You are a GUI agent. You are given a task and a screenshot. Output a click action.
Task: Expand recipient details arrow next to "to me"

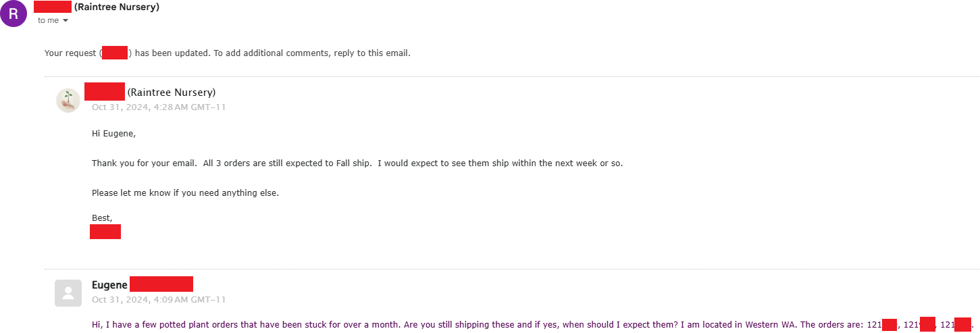coord(66,21)
